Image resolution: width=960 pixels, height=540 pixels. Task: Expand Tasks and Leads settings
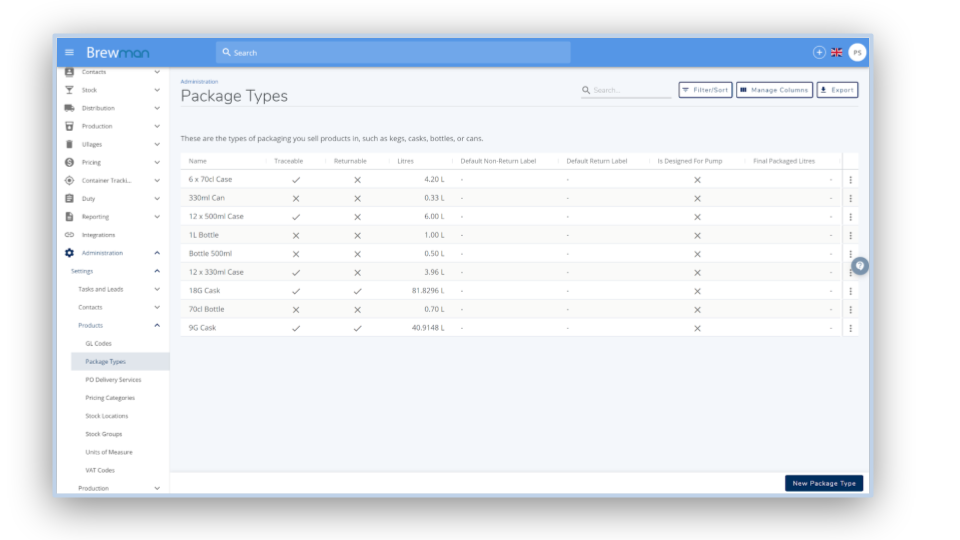[157, 289]
